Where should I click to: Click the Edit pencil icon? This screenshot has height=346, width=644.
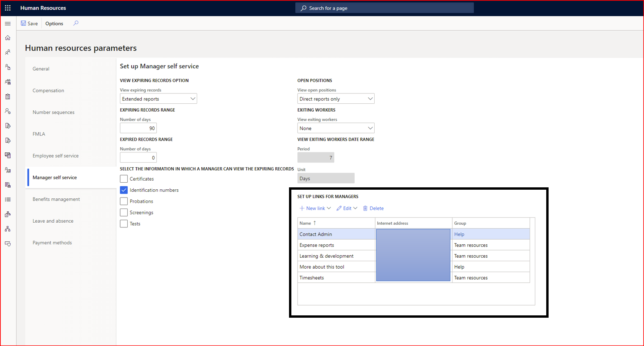pos(339,209)
